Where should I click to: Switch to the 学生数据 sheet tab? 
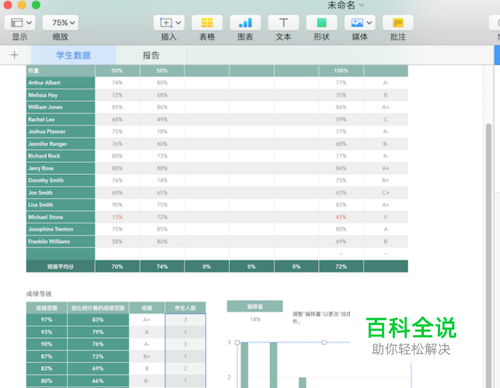click(73, 55)
